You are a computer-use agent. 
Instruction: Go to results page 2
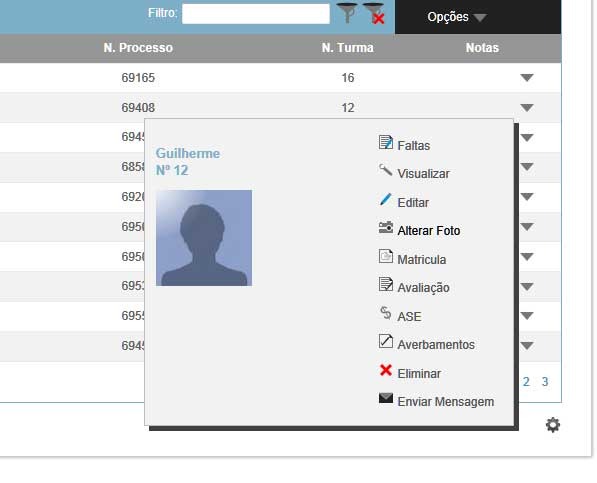click(526, 381)
